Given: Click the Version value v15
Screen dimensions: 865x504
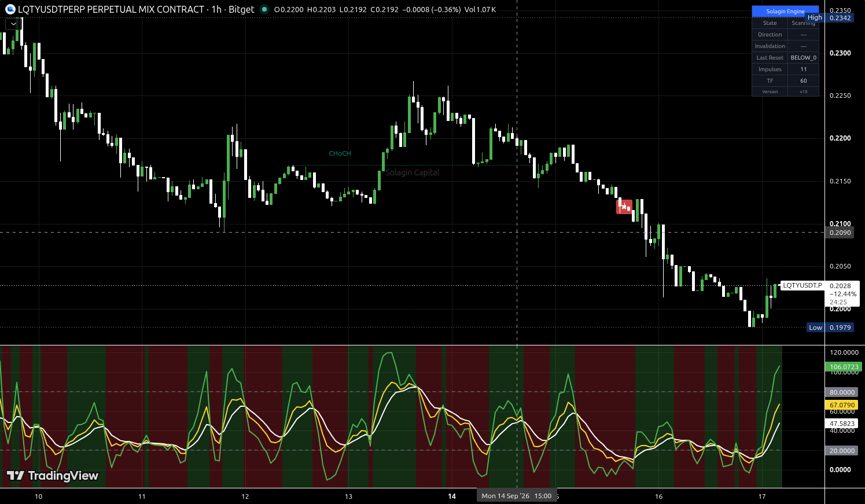Looking at the screenshot, I should (804, 91).
